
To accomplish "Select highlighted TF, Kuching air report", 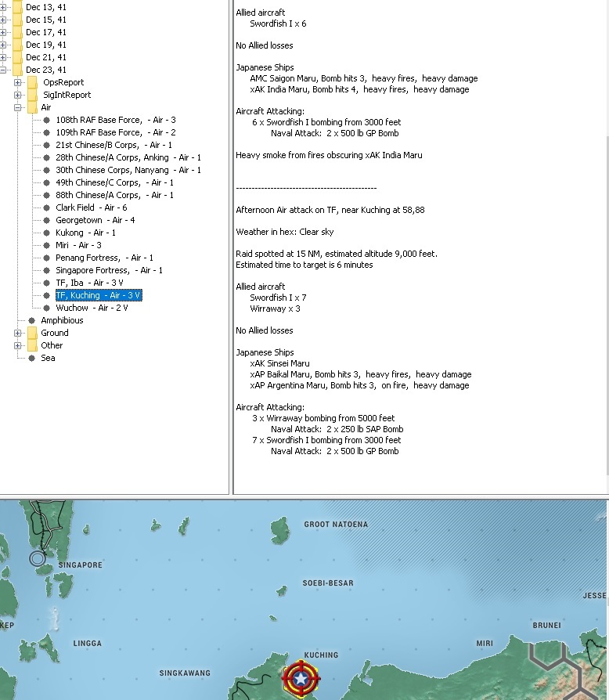I will tap(99, 295).
